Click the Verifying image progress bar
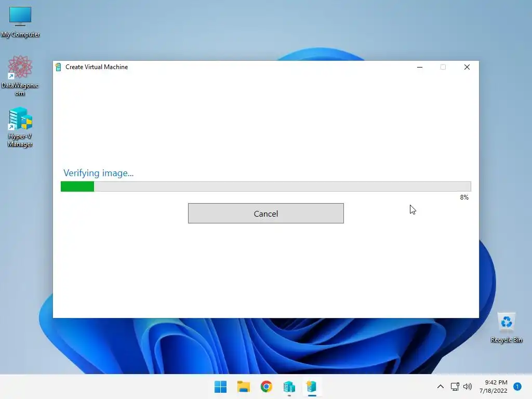The height and width of the screenshot is (399, 532). tap(265, 187)
